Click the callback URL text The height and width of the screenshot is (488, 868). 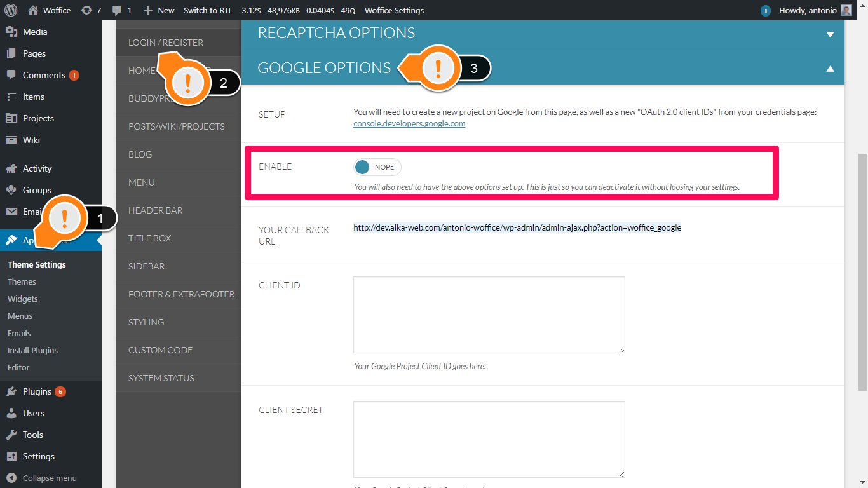(517, 227)
